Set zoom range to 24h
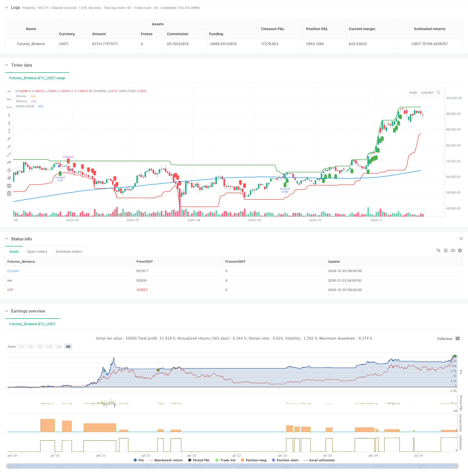The height and width of the screenshot is (476, 468). pyautogui.click(x=59, y=346)
